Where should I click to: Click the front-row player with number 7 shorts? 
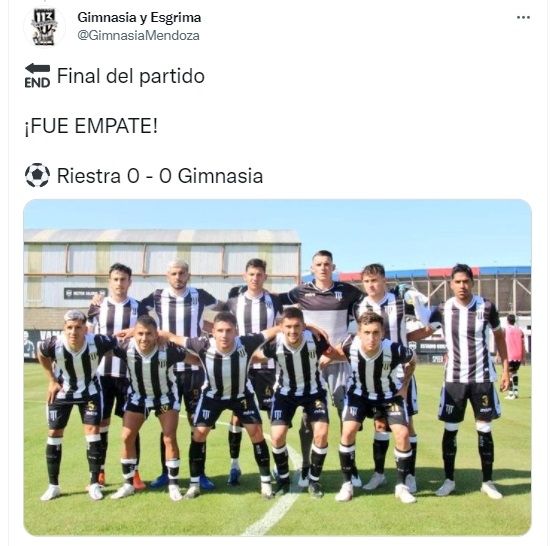(226, 403)
